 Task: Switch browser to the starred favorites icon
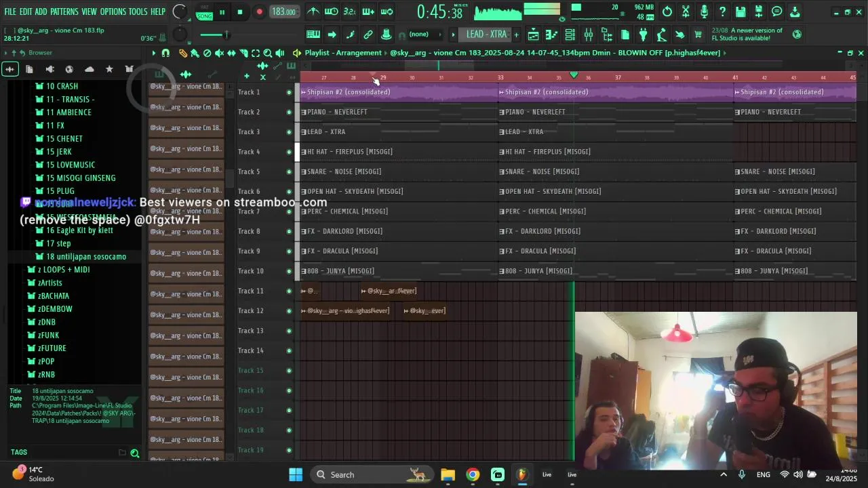pyautogui.click(x=109, y=69)
